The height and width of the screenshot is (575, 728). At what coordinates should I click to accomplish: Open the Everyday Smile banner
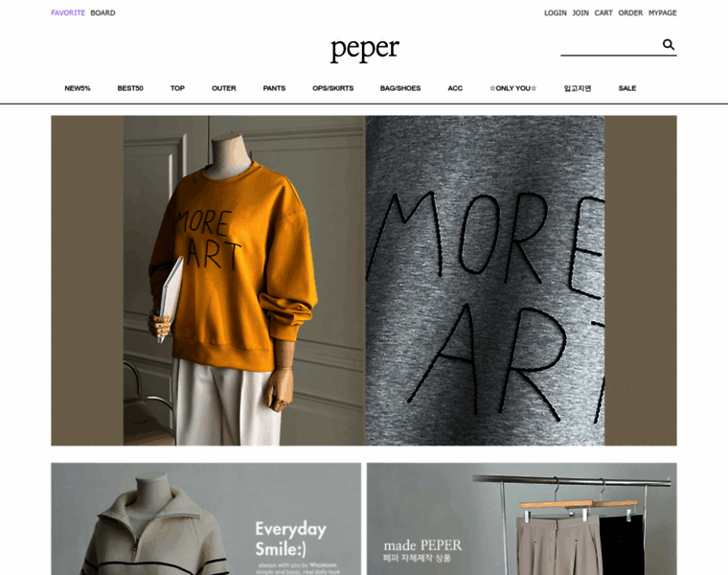pyautogui.click(x=206, y=518)
